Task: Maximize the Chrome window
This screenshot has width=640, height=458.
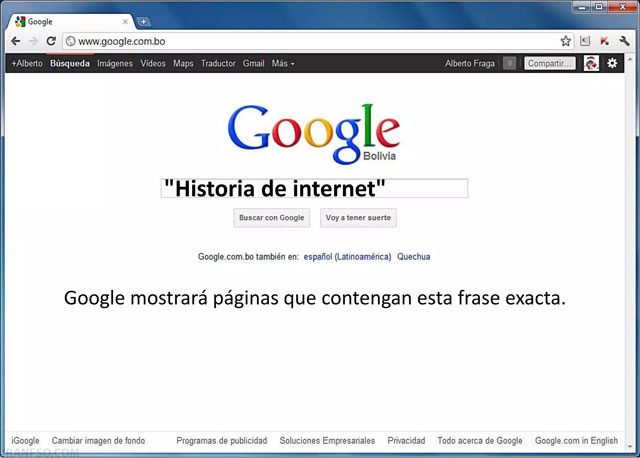Action: [x=599, y=7]
